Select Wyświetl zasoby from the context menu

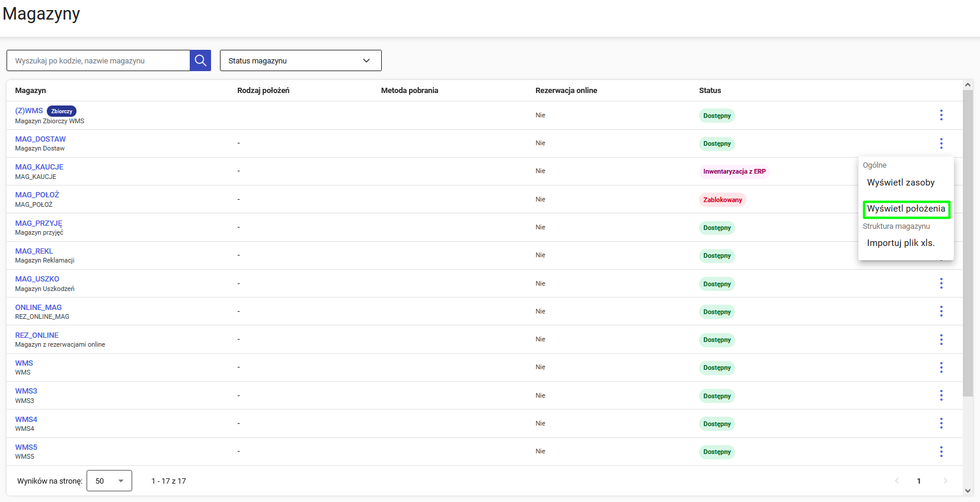pyautogui.click(x=901, y=183)
